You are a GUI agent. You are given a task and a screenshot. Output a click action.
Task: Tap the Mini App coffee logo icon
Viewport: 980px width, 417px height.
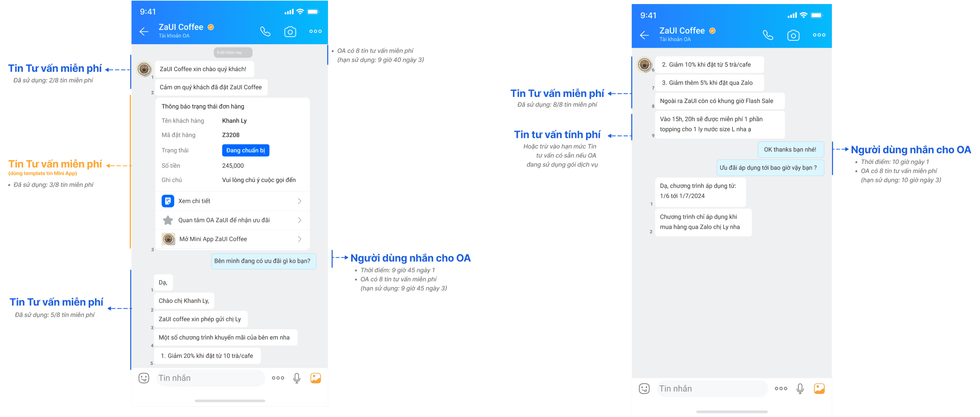(168, 239)
